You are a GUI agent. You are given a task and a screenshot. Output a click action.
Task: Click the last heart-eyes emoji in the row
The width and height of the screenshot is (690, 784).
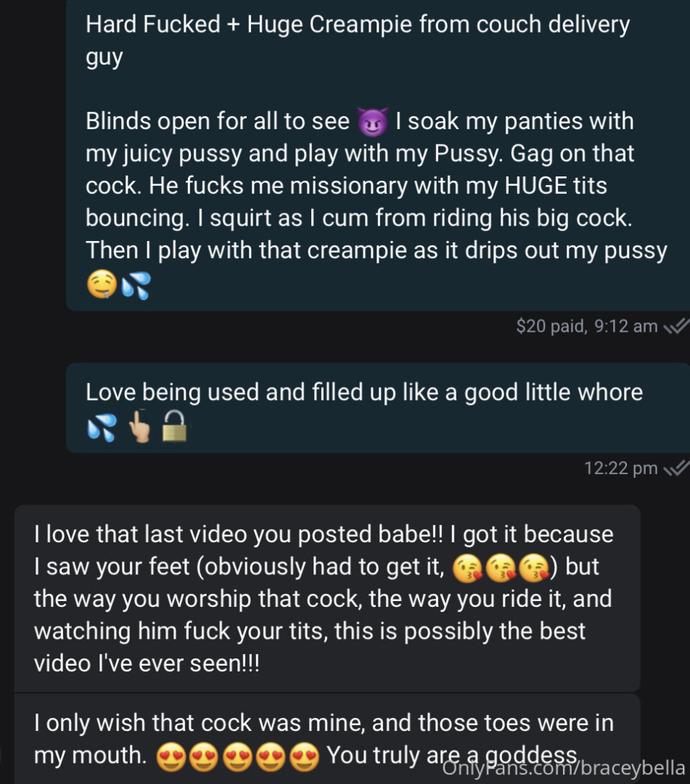click(x=304, y=757)
